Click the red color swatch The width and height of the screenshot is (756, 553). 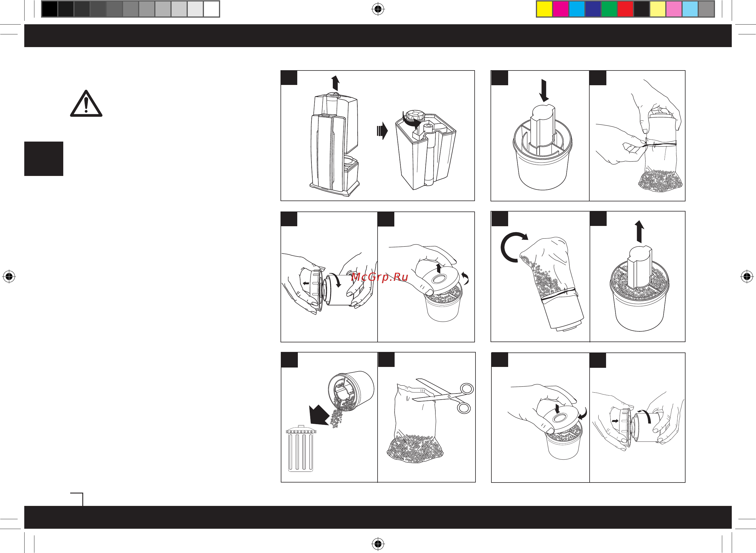pos(625,9)
